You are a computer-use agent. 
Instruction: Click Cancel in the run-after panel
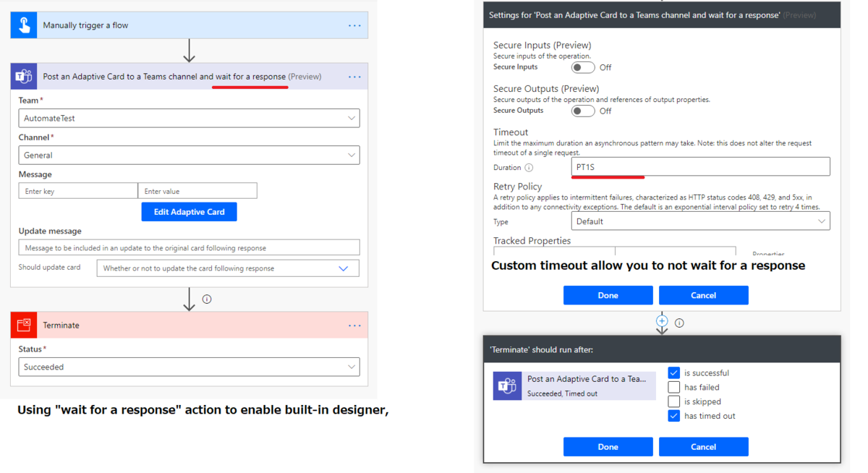(703, 447)
